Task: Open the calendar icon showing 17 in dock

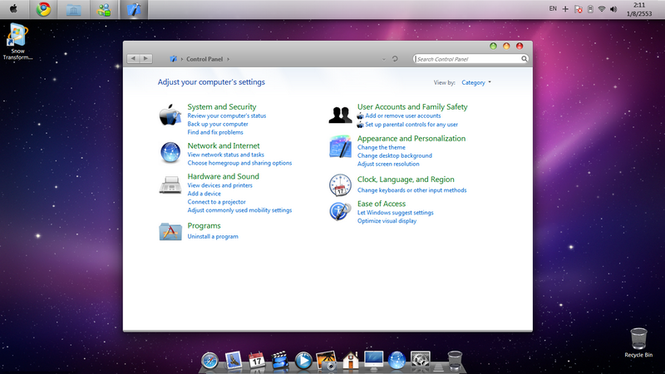Action: click(257, 360)
